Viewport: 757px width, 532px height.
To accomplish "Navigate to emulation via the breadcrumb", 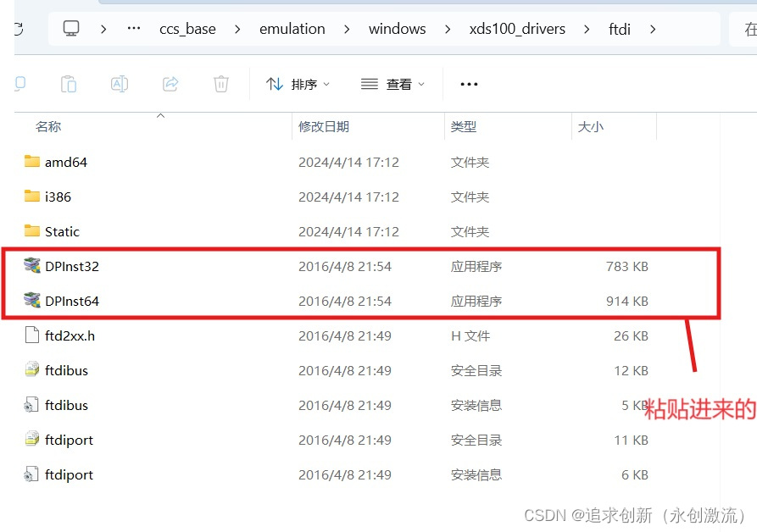I will (292, 28).
